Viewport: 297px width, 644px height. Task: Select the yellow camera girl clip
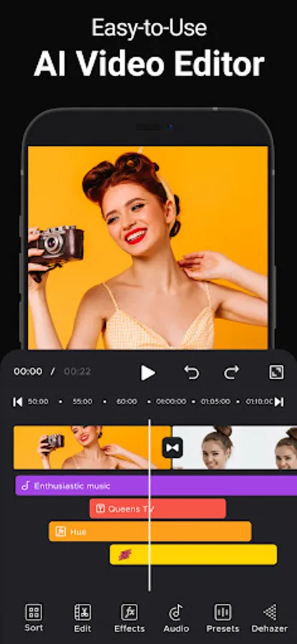pos(92,447)
